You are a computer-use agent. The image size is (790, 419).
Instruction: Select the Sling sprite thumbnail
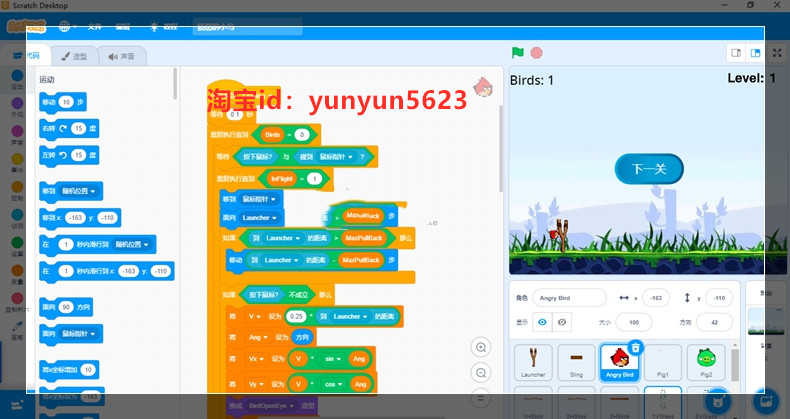click(576, 363)
